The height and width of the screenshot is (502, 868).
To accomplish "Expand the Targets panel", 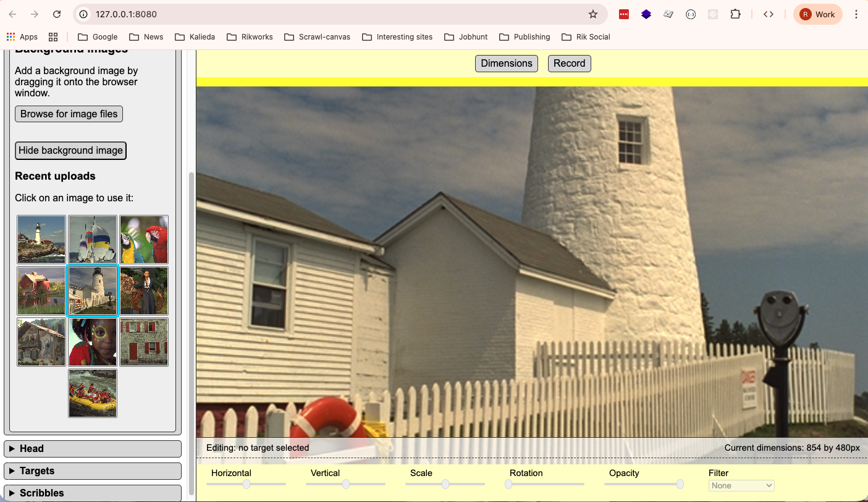I will pyautogui.click(x=92, y=471).
